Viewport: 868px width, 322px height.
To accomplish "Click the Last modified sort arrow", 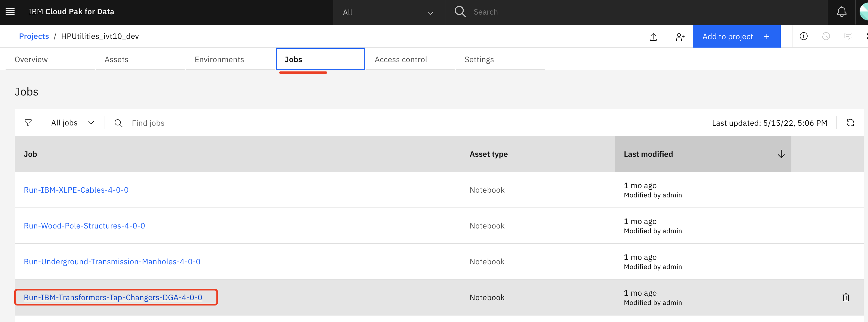I will 781,154.
